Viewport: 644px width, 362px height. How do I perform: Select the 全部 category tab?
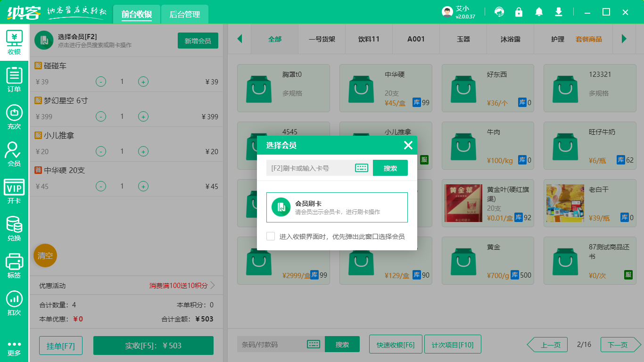tap(275, 39)
